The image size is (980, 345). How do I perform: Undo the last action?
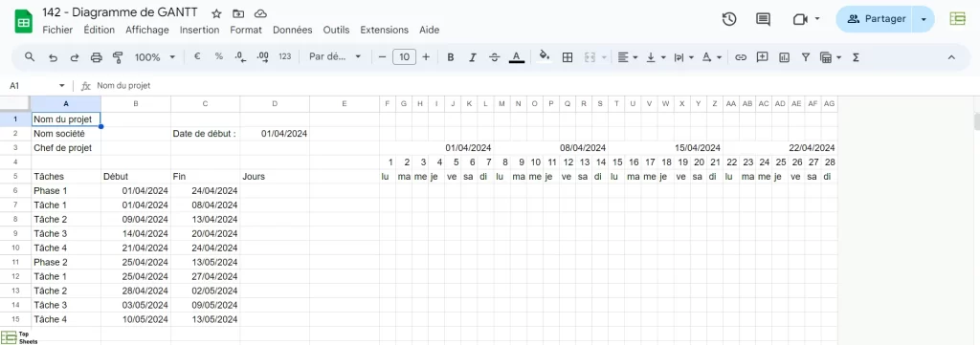click(54, 57)
